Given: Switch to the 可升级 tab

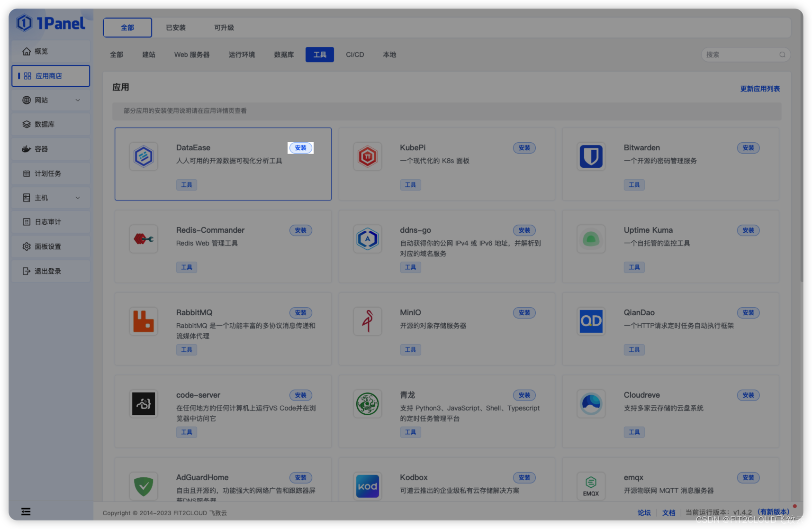Looking at the screenshot, I should pos(224,27).
